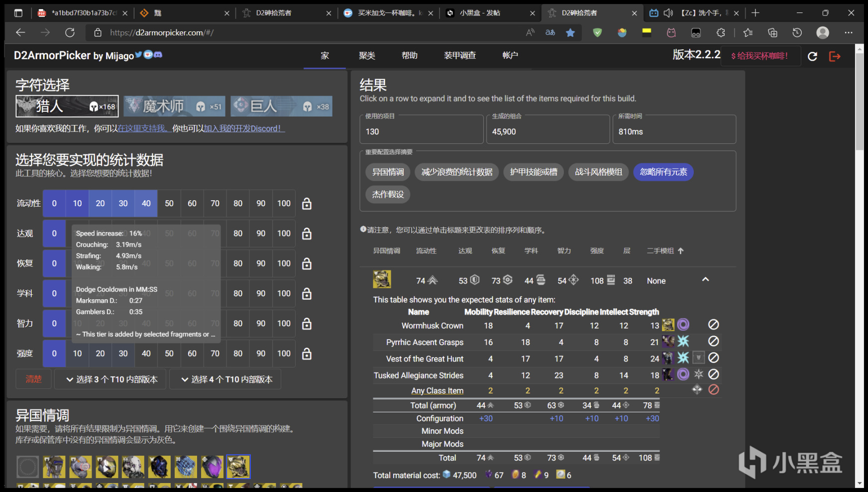Select the 魔术师 (Warlock) character class
868x492 pixels.
[175, 106]
